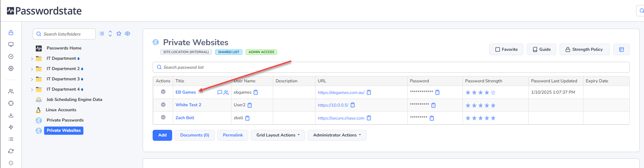644x168 pixels.
Task: Open the comment icon on EB Games row
Action: [220, 92]
